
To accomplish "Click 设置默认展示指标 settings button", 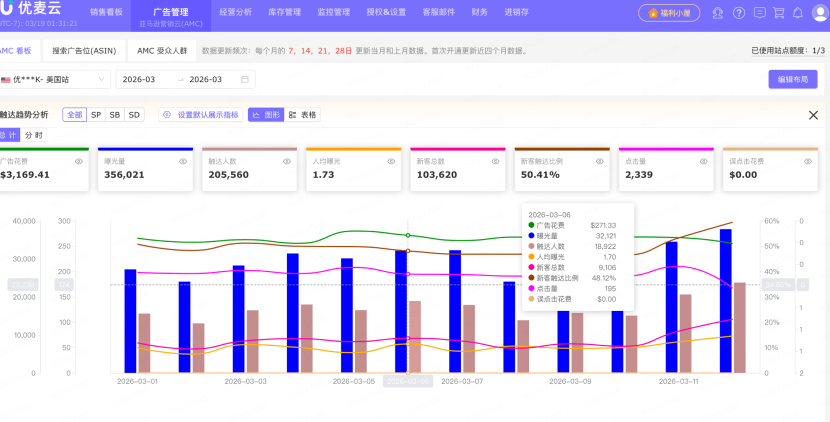I will coord(201,115).
